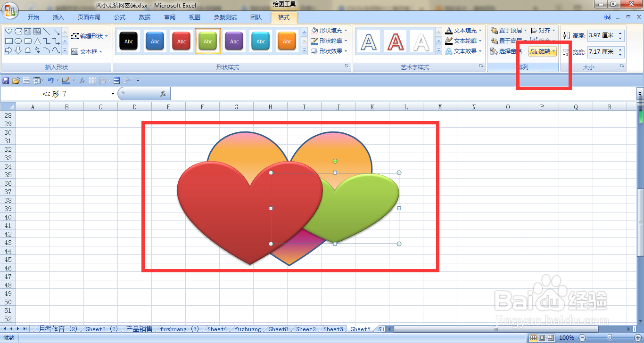The image size is (644, 343).
Task: Open Text Effects (文本效果)
Action: pos(464,51)
